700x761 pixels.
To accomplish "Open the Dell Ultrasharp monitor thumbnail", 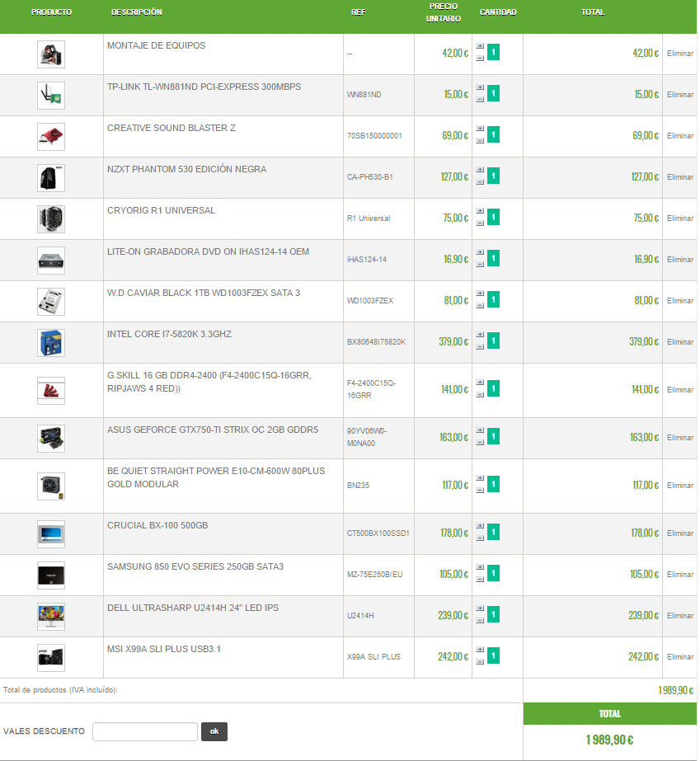I will pyautogui.click(x=51, y=617).
